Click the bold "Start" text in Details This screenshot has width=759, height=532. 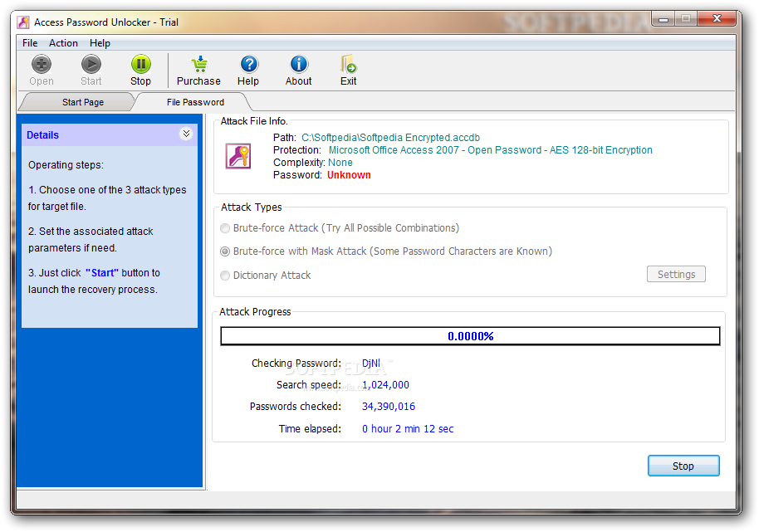click(x=102, y=273)
